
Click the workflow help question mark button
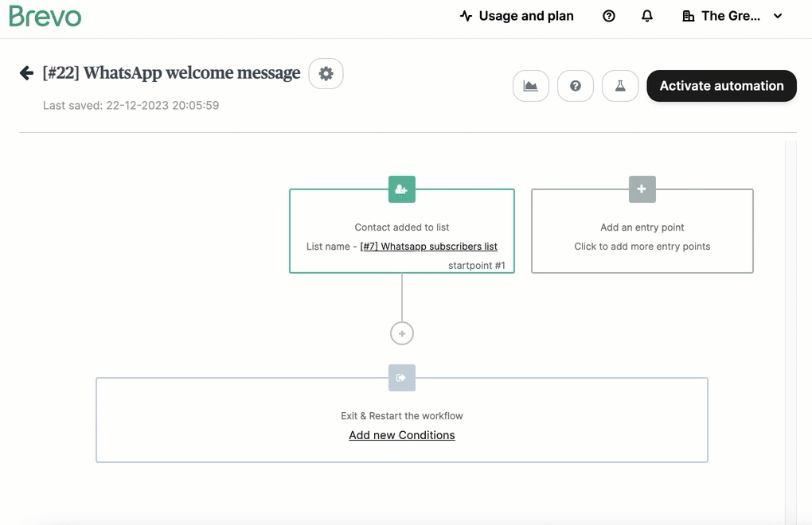(x=575, y=86)
